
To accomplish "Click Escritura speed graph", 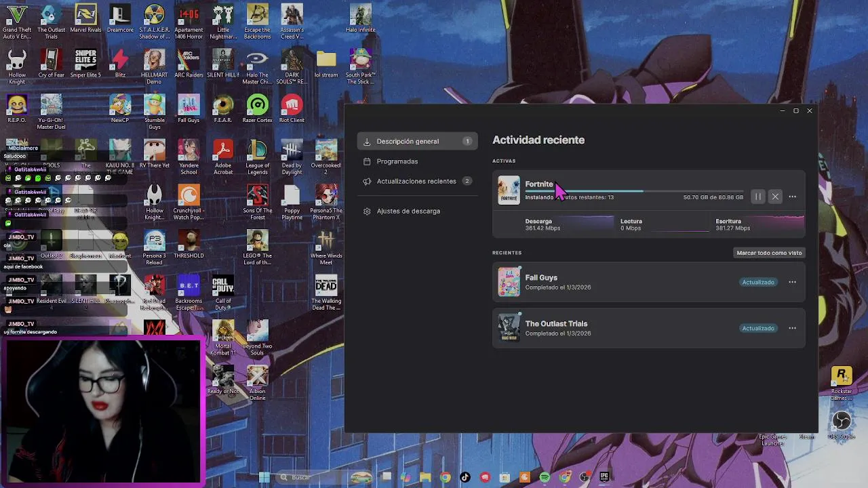I will tap(759, 224).
